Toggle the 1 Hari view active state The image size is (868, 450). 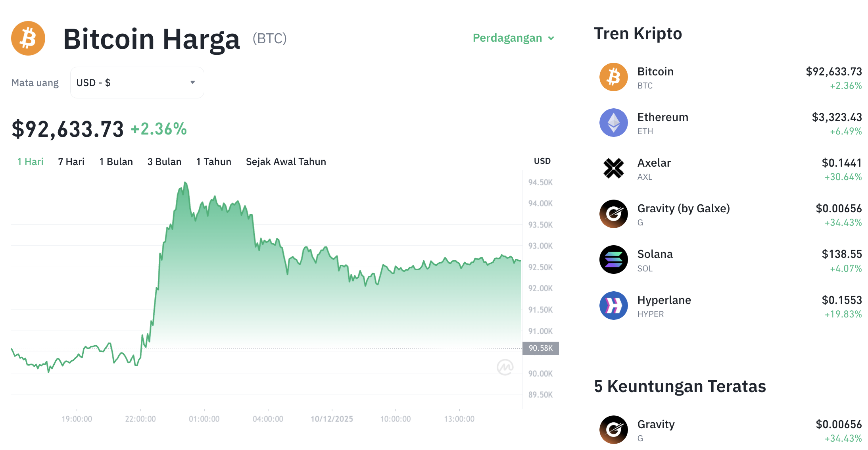click(30, 161)
